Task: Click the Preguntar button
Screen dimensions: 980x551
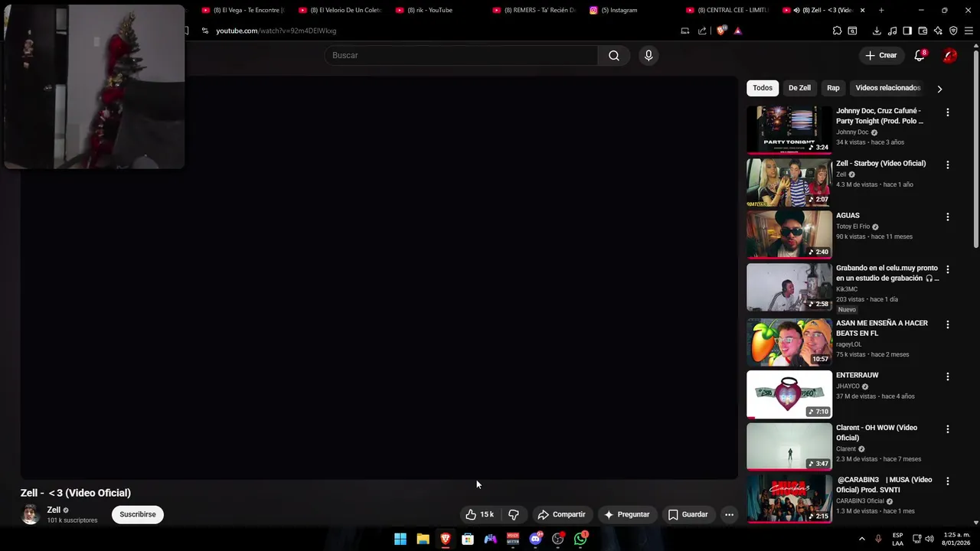Action: click(626, 514)
